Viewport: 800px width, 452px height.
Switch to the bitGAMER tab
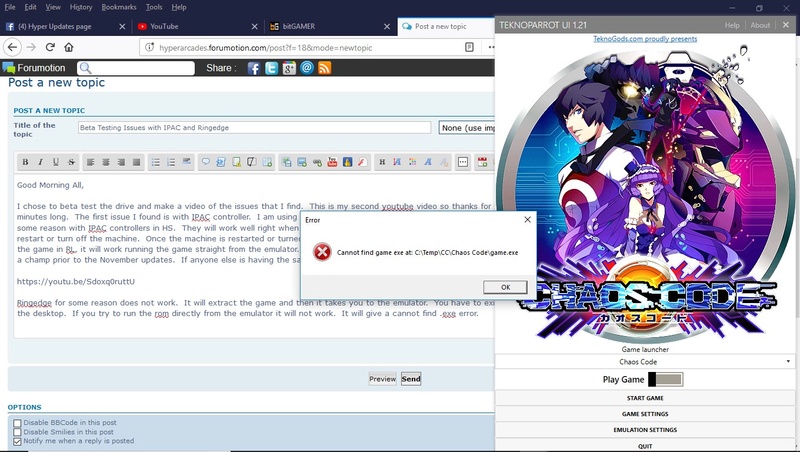point(330,27)
